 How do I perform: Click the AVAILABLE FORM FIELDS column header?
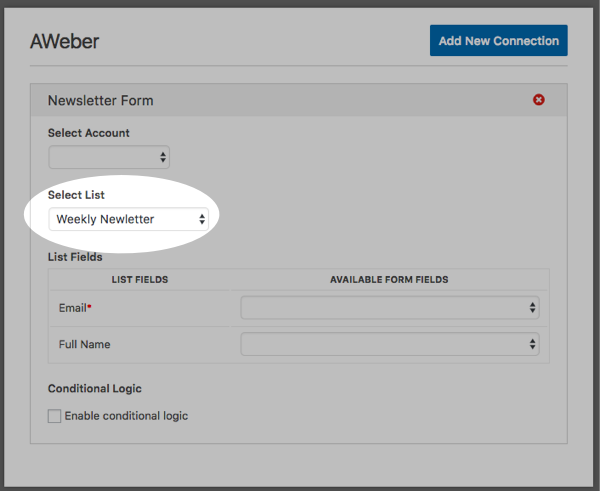pos(389,280)
